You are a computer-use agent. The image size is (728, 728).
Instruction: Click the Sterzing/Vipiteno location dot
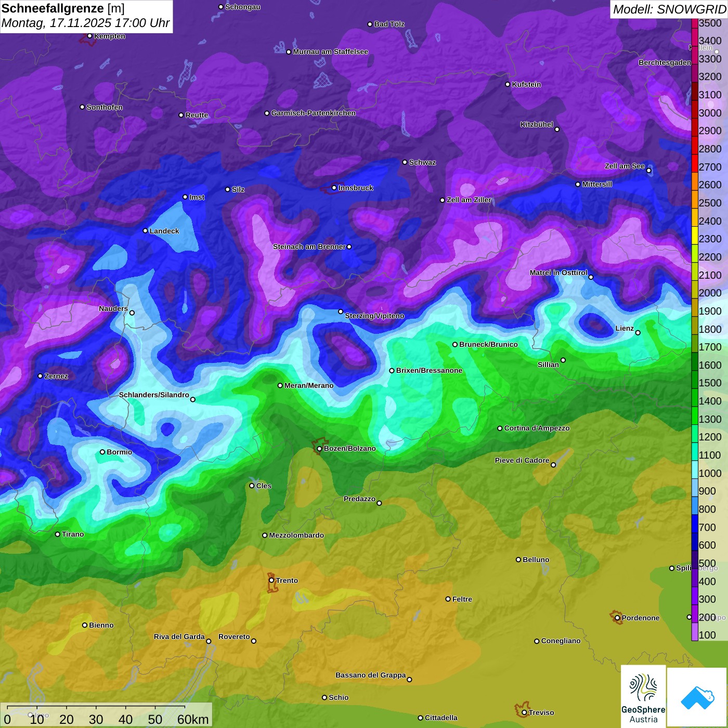pyautogui.click(x=341, y=311)
